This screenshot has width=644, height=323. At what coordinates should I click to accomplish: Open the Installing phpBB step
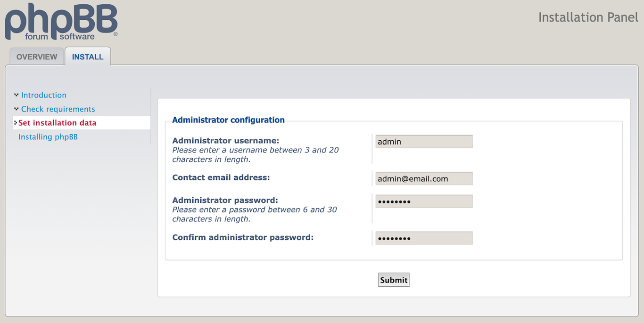tap(48, 137)
